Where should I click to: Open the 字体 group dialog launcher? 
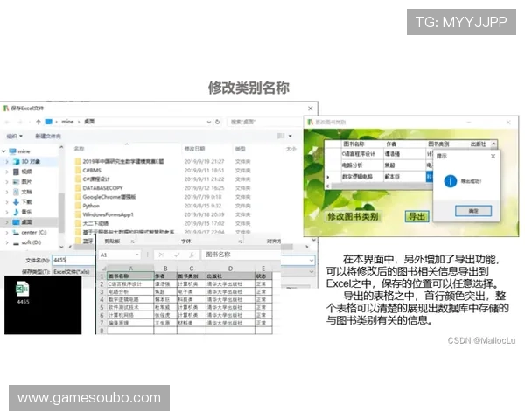pos(240,241)
